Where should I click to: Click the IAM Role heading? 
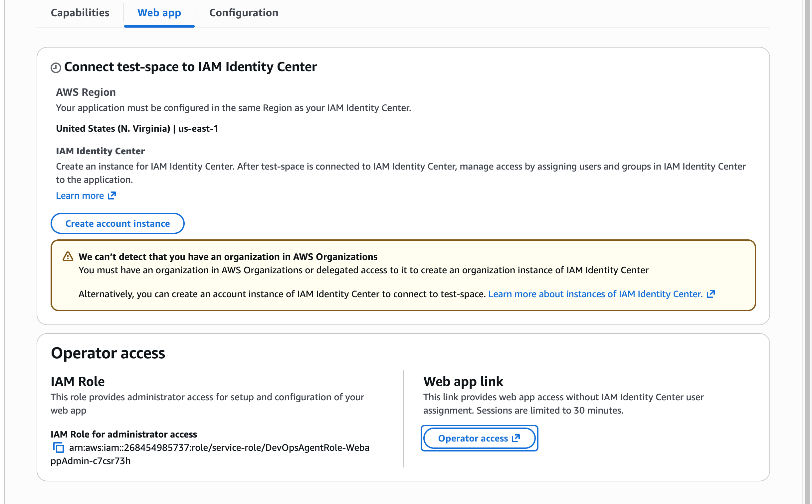tap(78, 381)
